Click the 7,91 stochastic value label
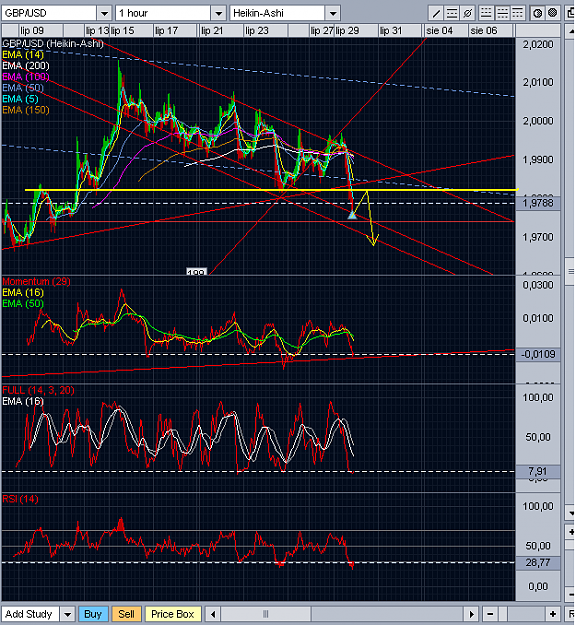 click(x=538, y=472)
